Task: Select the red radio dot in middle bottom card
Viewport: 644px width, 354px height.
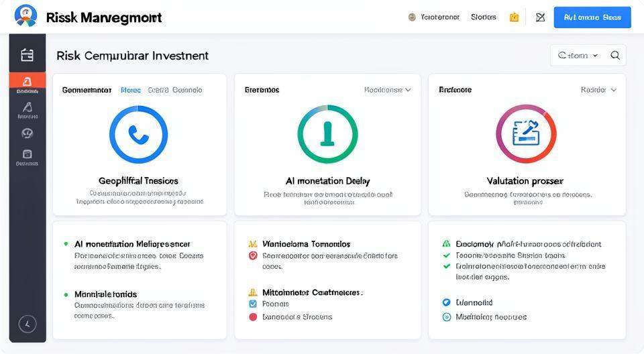Action: coord(253,316)
